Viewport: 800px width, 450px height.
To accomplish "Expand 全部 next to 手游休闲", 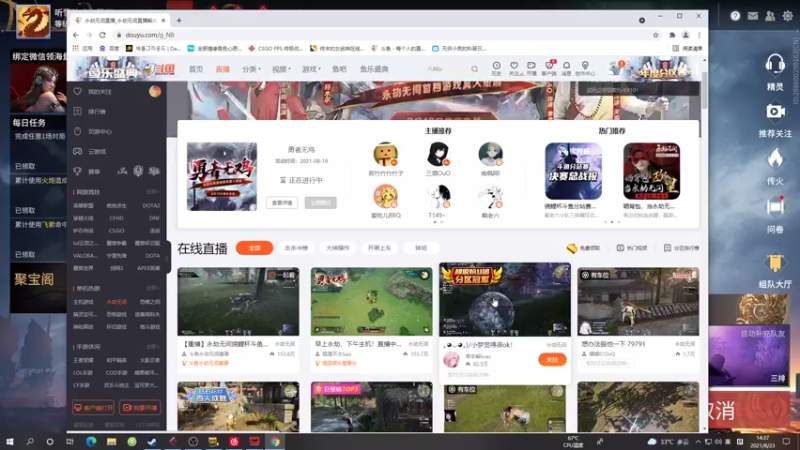I will pos(153,347).
